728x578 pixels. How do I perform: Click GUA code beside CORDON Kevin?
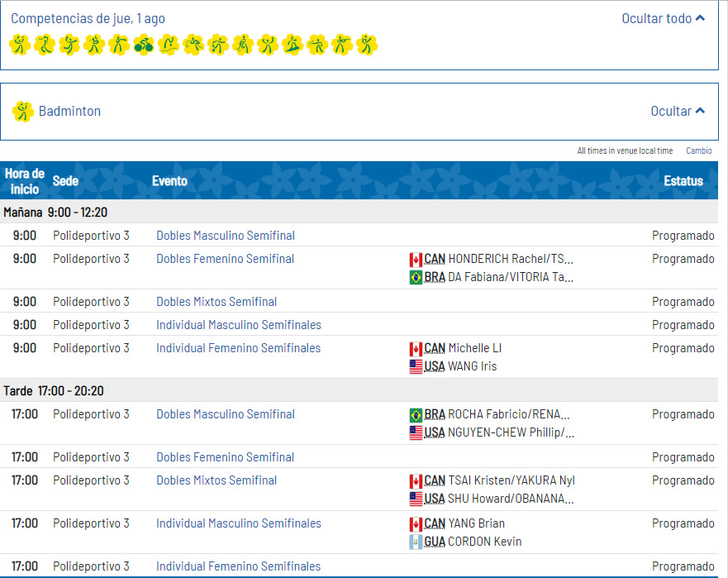click(435, 542)
